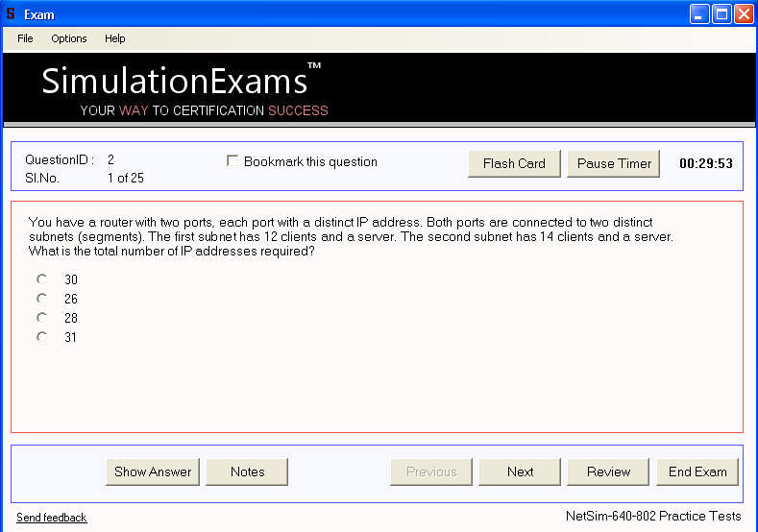758x532 pixels.
Task: Open the Flash Card view
Action: pyautogui.click(x=514, y=163)
